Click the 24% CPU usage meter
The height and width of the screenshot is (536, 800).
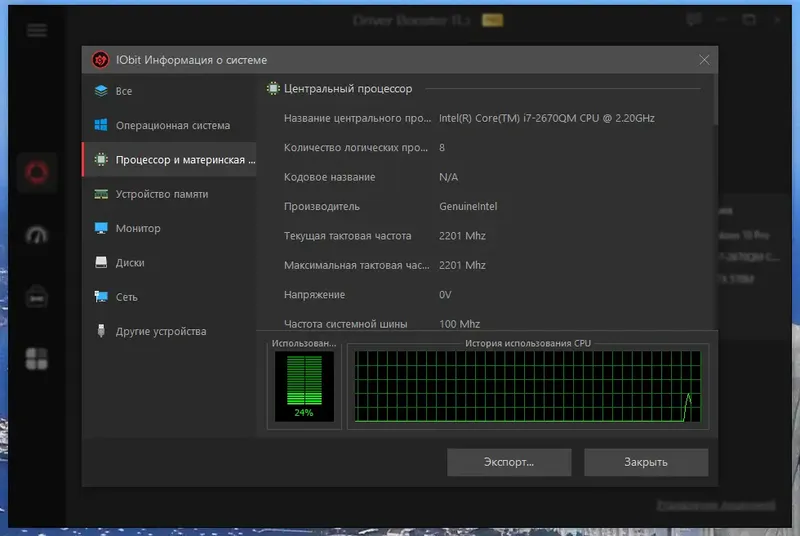(x=304, y=386)
